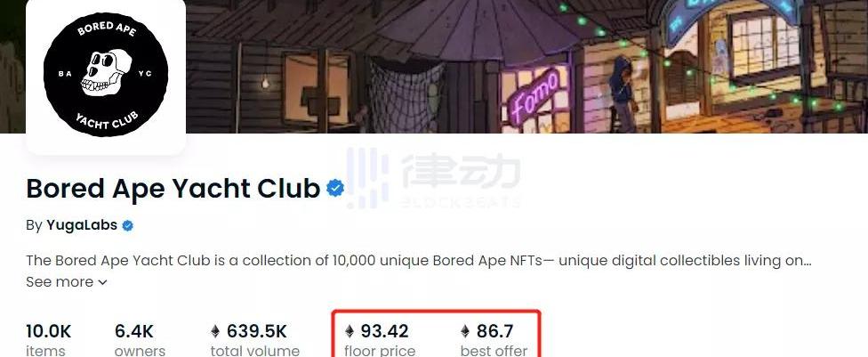Image resolution: width=868 pixels, height=357 pixels.
Task: Click the Ethereum icon beside 93.42 floor price
Action: click(350, 331)
